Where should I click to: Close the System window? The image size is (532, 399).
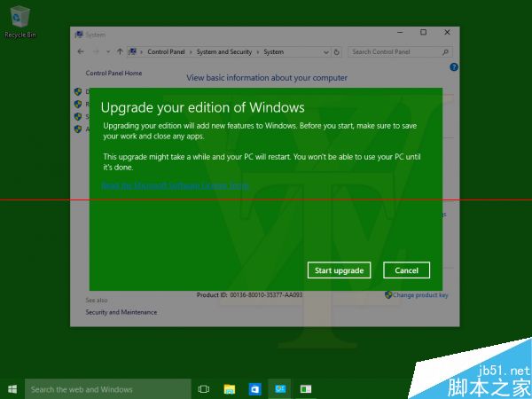point(447,33)
